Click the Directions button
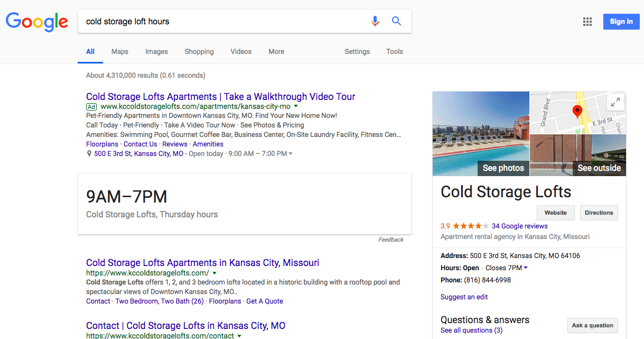644x339 pixels. click(599, 213)
